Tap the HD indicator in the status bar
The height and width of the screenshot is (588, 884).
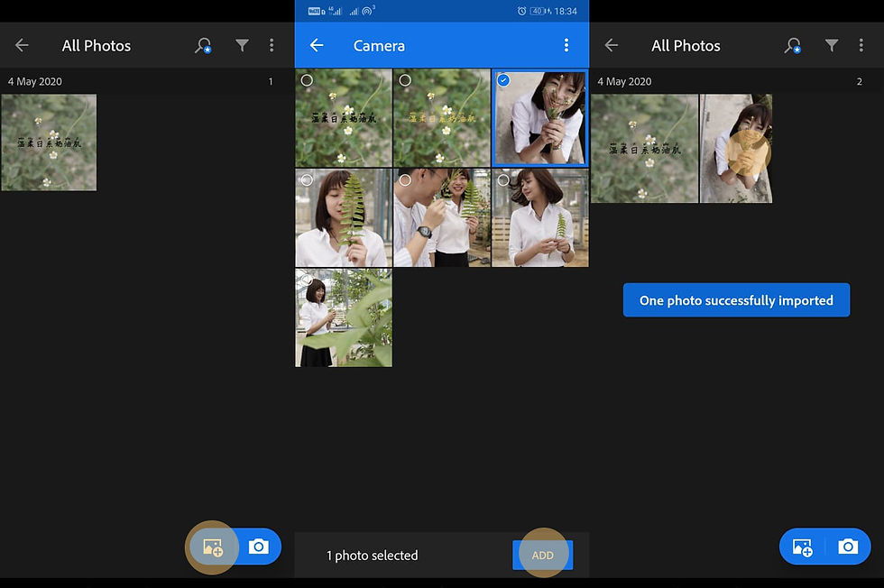click(x=317, y=11)
